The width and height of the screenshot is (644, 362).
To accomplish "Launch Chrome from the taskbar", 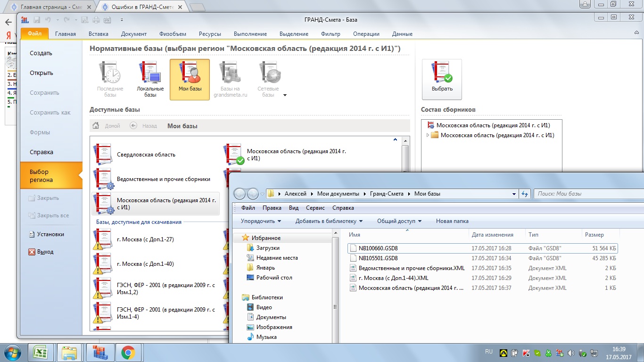I will (x=128, y=353).
